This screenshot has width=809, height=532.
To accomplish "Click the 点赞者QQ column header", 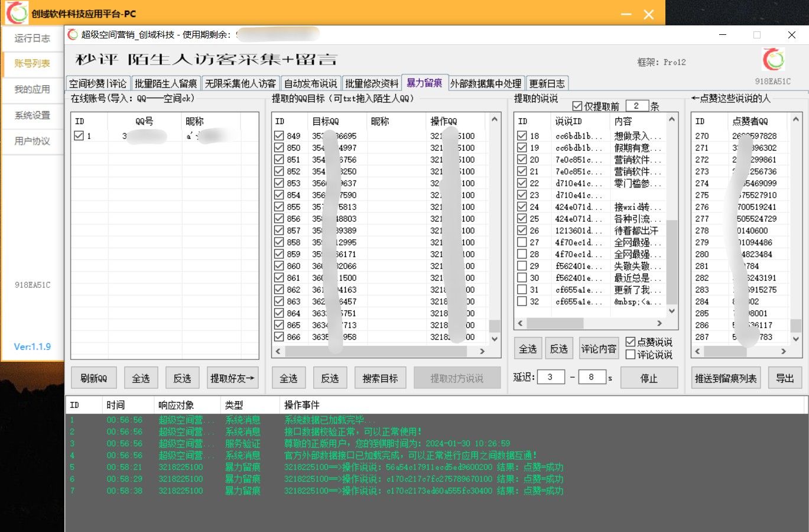I will pyautogui.click(x=757, y=121).
